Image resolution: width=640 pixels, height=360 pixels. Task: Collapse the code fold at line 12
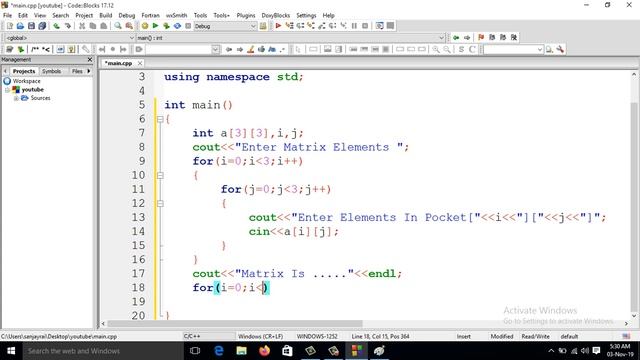click(160, 203)
